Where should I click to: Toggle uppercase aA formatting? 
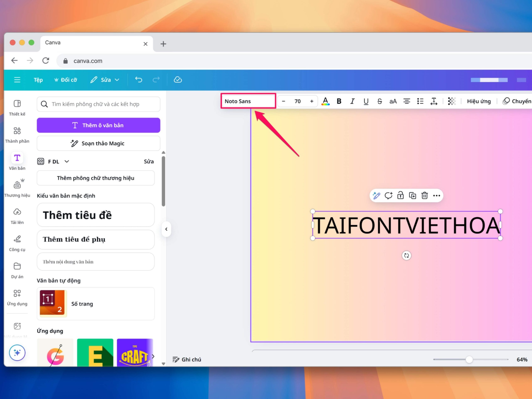click(x=393, y=101)
